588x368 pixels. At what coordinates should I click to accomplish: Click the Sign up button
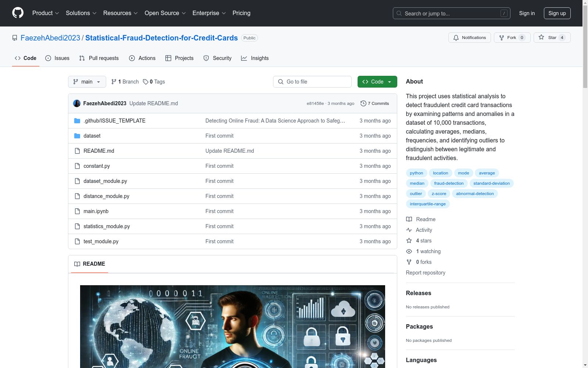point(557,13)
